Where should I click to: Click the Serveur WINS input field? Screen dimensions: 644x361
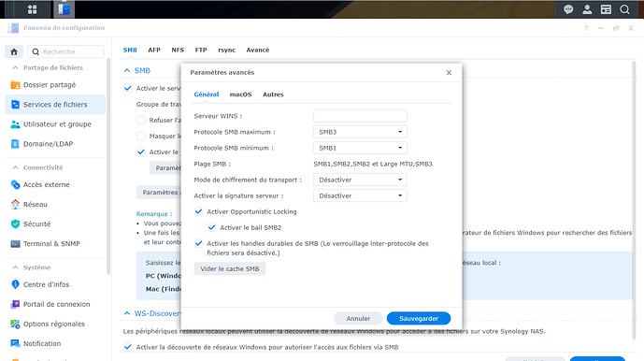coord(360,116)
